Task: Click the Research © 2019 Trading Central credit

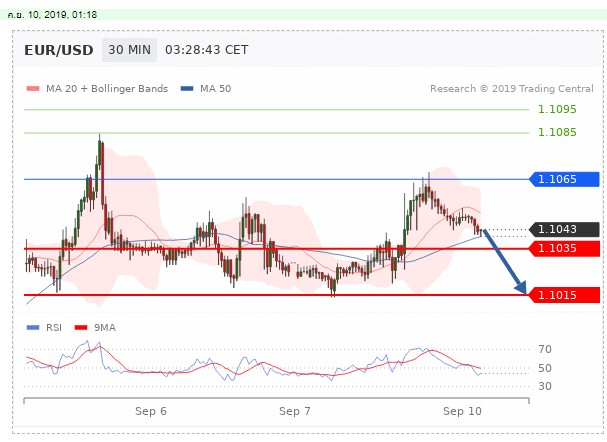Action: pos(511,89)
